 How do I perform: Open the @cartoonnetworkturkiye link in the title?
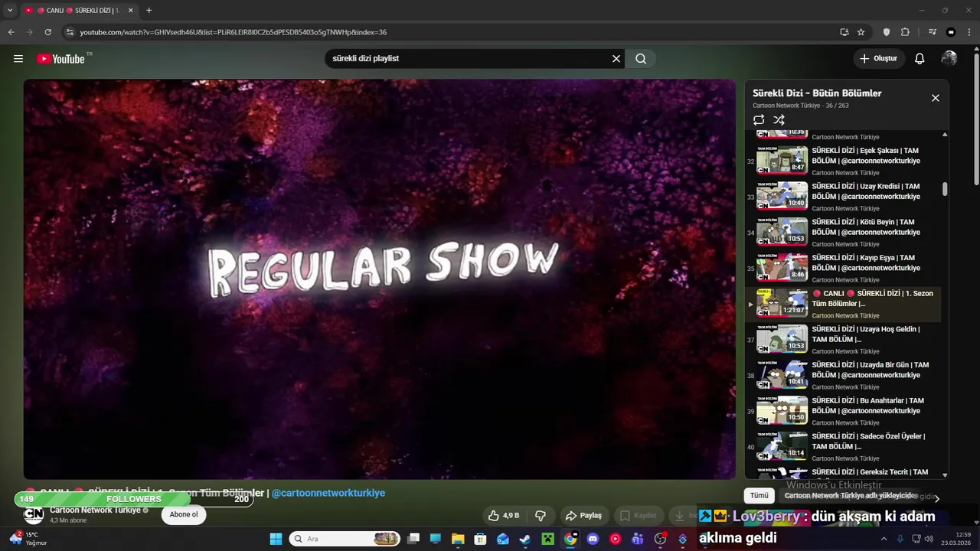click(x=328, y=493)
